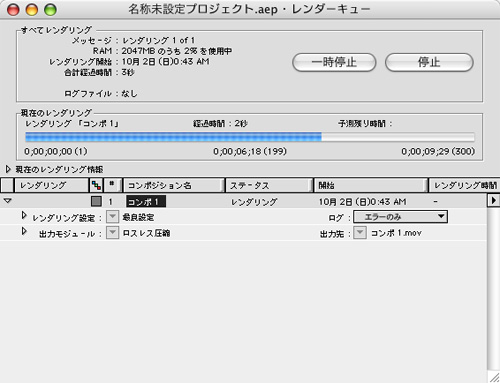The width and height of the screenshot is (500, 383).
Task: Click the end frame 0;00;09;29 (300) text
Action: point(438,151)
